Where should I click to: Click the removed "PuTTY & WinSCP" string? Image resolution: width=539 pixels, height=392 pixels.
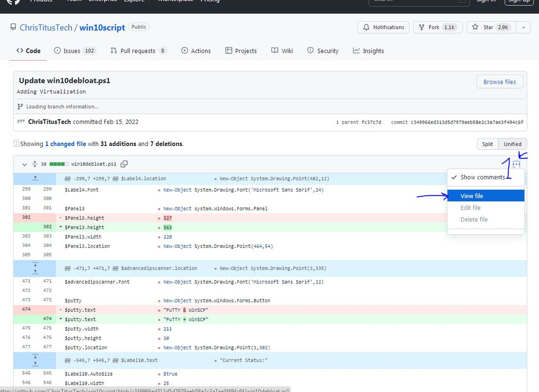(x=186, y=310)
